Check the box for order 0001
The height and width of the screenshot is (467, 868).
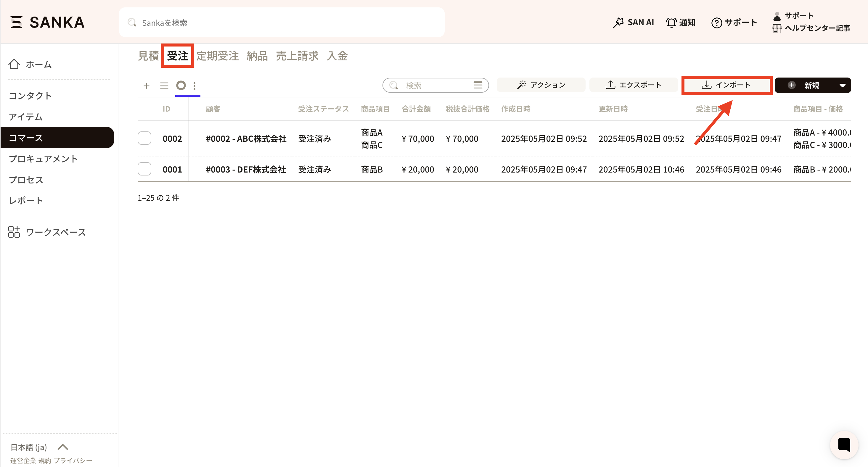(144, 169)
